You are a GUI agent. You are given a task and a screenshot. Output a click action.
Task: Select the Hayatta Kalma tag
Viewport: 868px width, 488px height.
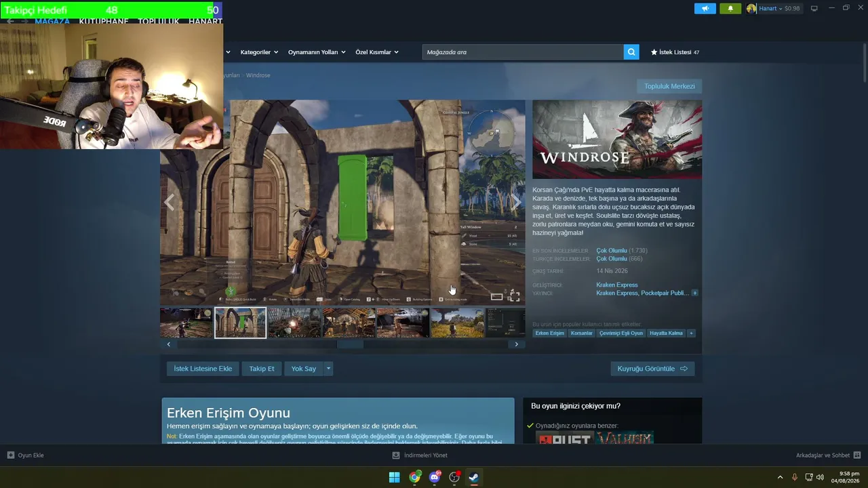(x=667, y=333)
